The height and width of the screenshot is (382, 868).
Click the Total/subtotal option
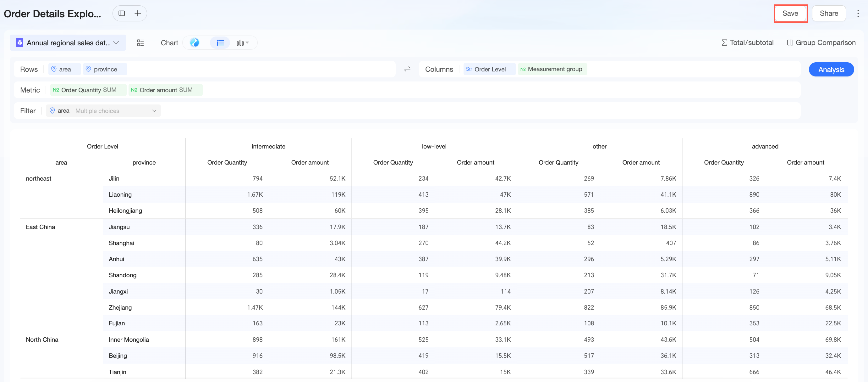(747, 42)
